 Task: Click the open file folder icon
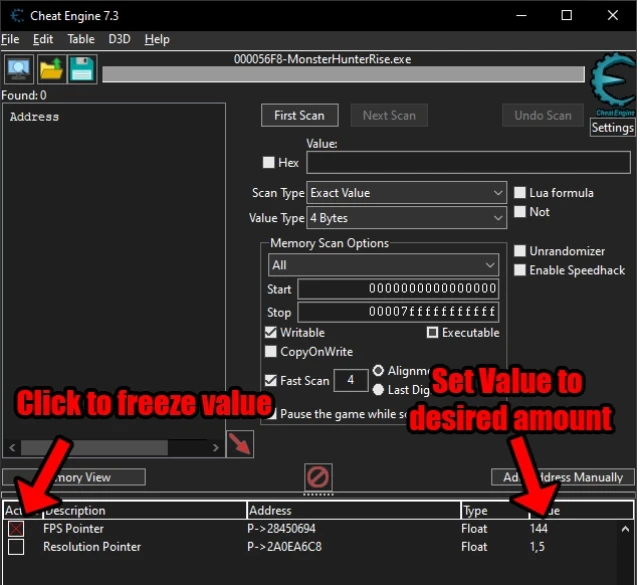(x=51, y=69)
